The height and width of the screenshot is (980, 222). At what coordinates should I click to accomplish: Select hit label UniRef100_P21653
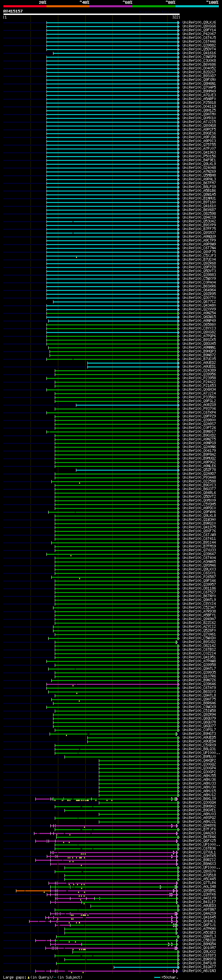(199, 386)
